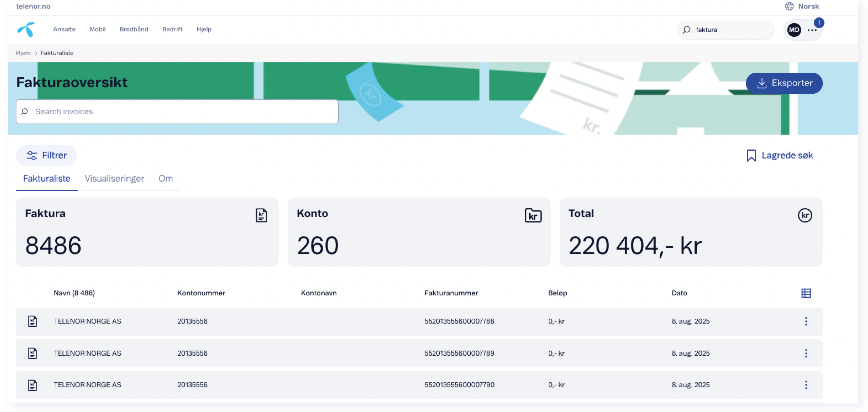The height and width of the screenshot is (412, 868).
Task: Click date 8. aug. 2025 in row 7790
Action: (690, 385)
